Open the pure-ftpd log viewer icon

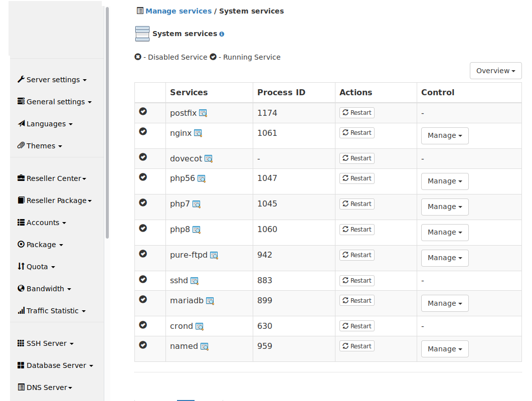214,255
